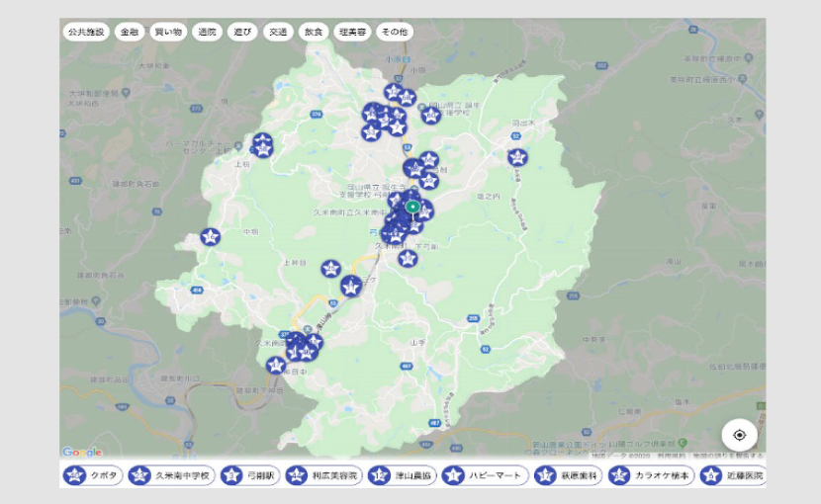The width and height of the screenshot is (821, 504).
Task: Click the green pin marker on map
Action: click(x=412, y=207)
